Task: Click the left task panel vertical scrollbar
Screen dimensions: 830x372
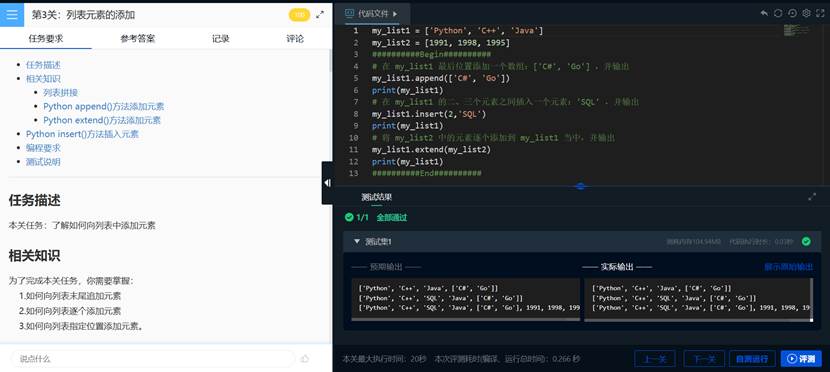Action: pos(331,61)
